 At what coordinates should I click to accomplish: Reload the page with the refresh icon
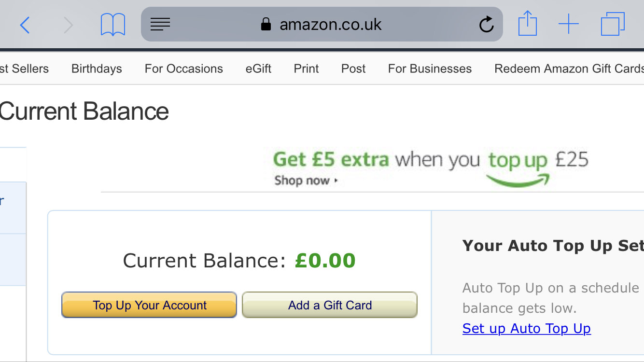pos(486,24)
